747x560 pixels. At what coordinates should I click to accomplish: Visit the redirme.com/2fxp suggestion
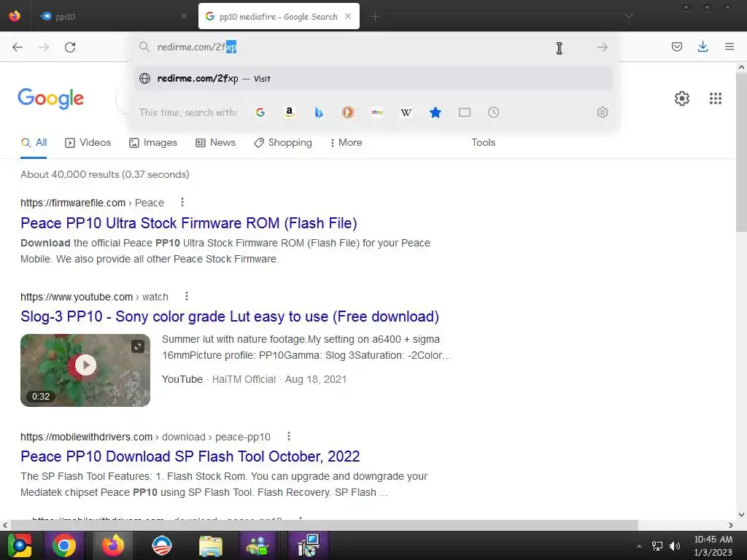click(373, 79)
